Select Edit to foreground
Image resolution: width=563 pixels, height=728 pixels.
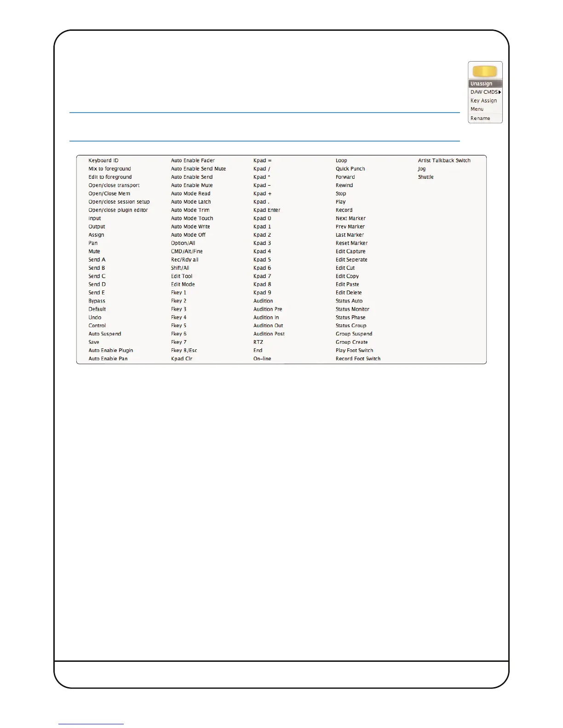tap(110, 177)
